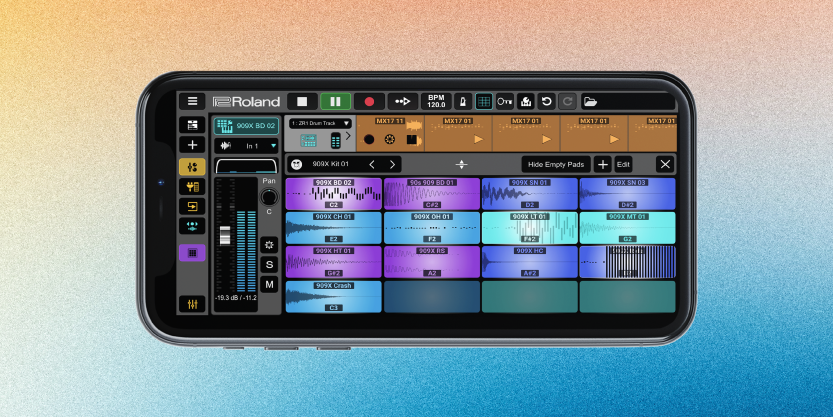The image size is (833, 417).
Task: Trigger the 909X OH 01 pad
Action: (432, 228)
